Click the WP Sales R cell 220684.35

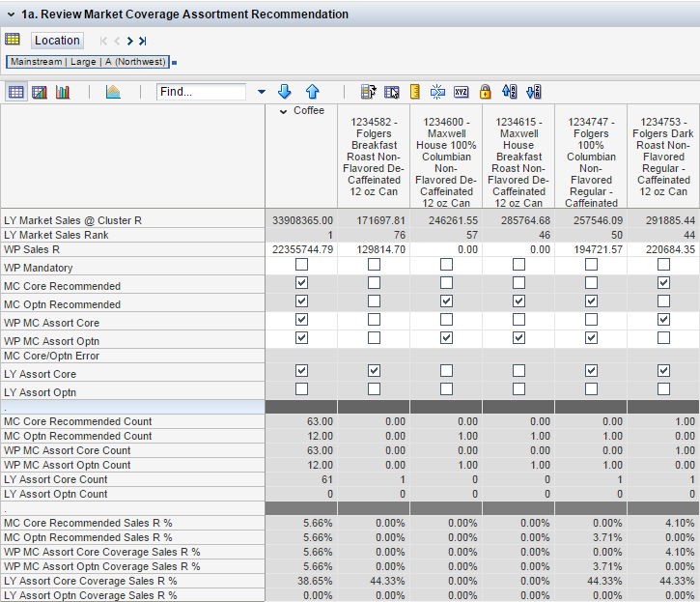point(663,249)
